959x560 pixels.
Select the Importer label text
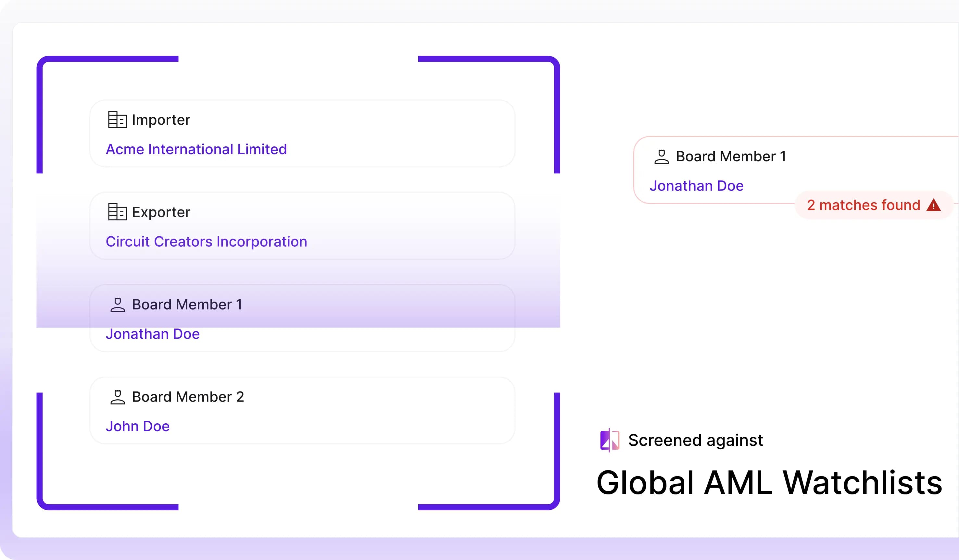coord(161,120)
